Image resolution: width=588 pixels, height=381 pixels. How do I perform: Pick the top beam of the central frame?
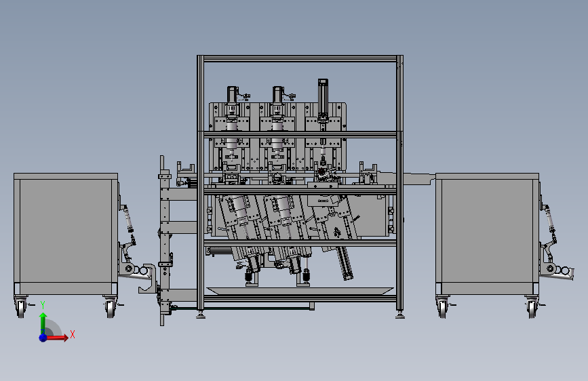click(x=300, y=59)
